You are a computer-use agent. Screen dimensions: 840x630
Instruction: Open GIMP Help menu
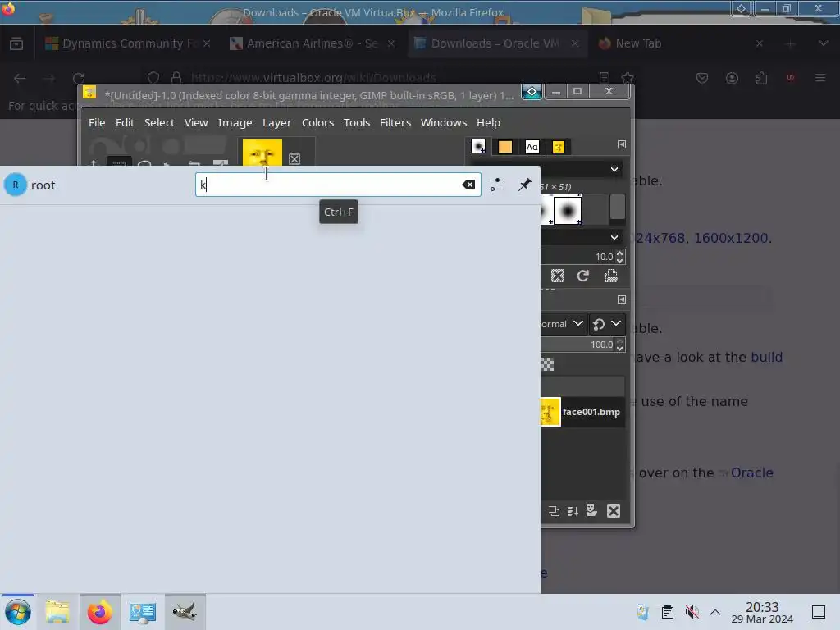(488, 123)
